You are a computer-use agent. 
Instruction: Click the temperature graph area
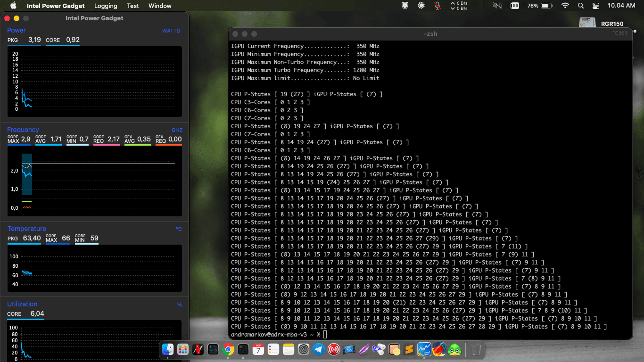pos(94,268)
